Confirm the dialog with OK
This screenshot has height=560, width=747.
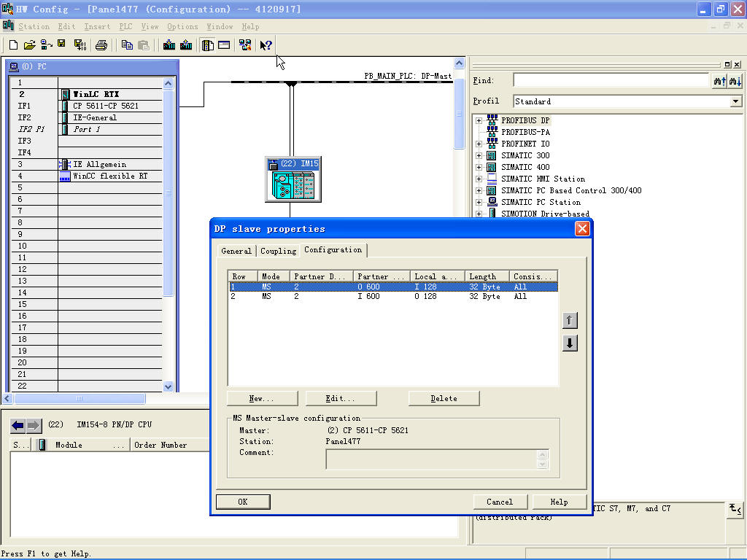pyautogui.click(x=243, y=502)
